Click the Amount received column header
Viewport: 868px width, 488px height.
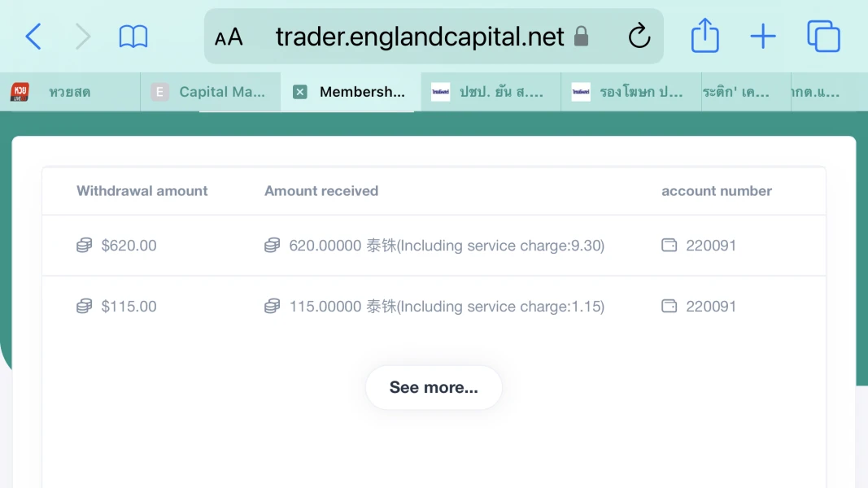[321, 191]
